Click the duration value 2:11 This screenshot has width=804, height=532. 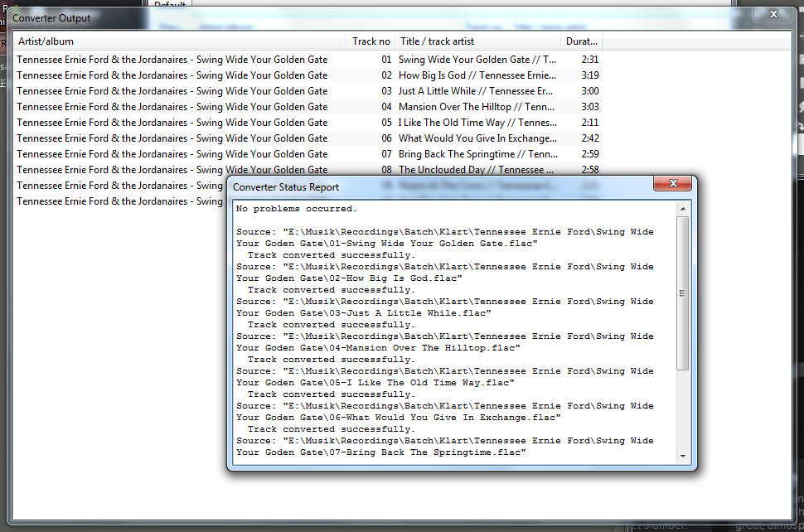(x=589, y=123)
